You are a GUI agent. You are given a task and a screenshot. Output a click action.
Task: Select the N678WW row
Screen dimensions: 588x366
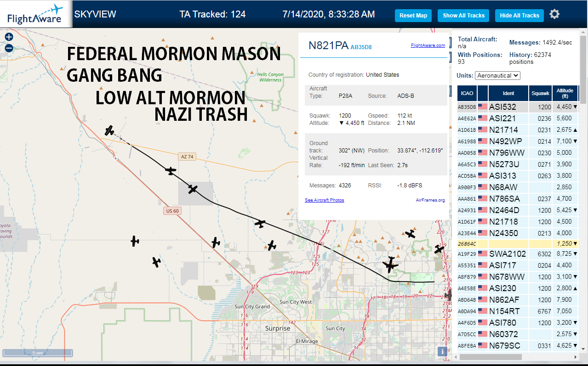(518, 277)
